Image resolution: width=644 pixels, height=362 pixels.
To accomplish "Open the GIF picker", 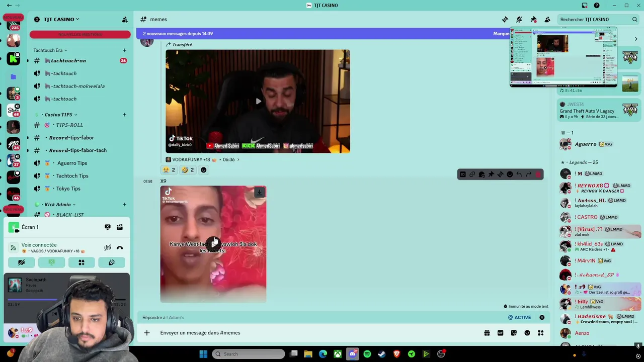I will click(501, 333).
